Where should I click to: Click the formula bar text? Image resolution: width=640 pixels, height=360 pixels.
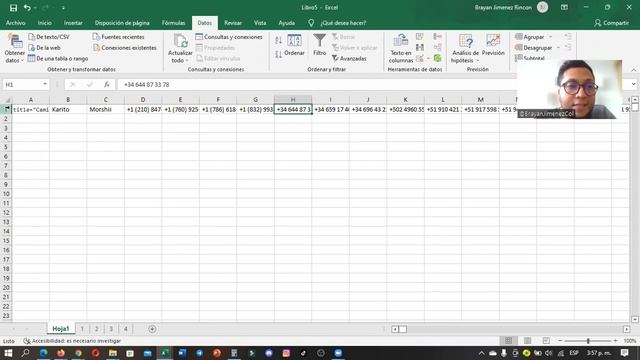[x=147, y=84]
